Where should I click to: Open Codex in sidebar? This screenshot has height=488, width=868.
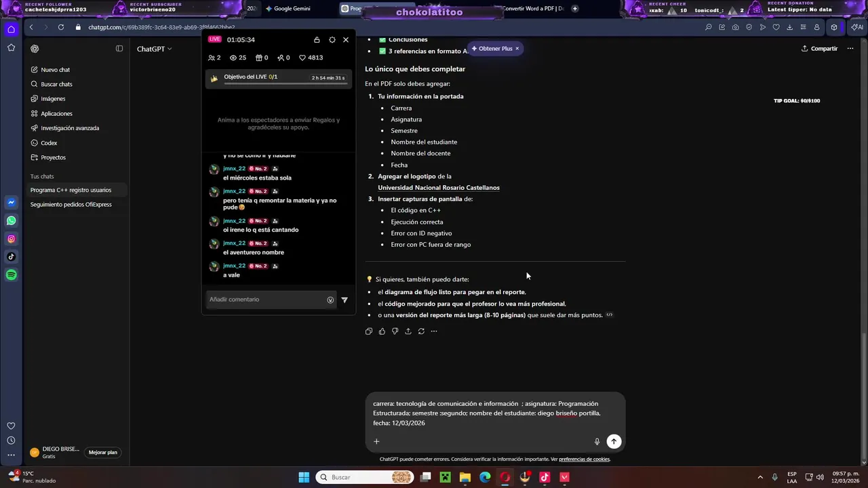(49, 143)
